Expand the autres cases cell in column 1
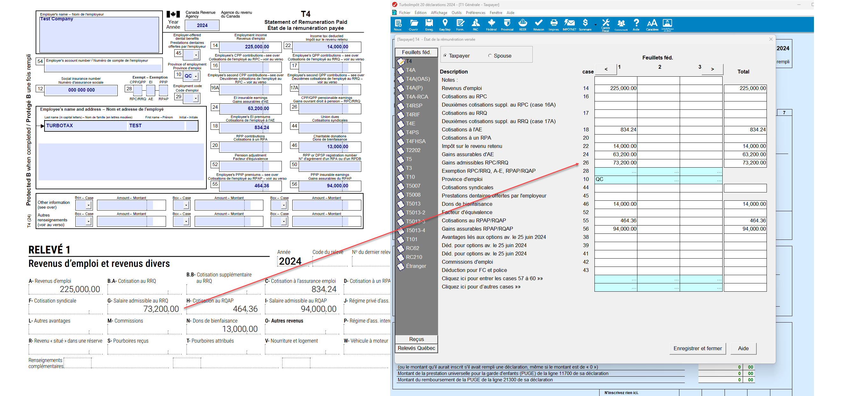The width and height of the screenshot is (868, 396). coord(616,287)
